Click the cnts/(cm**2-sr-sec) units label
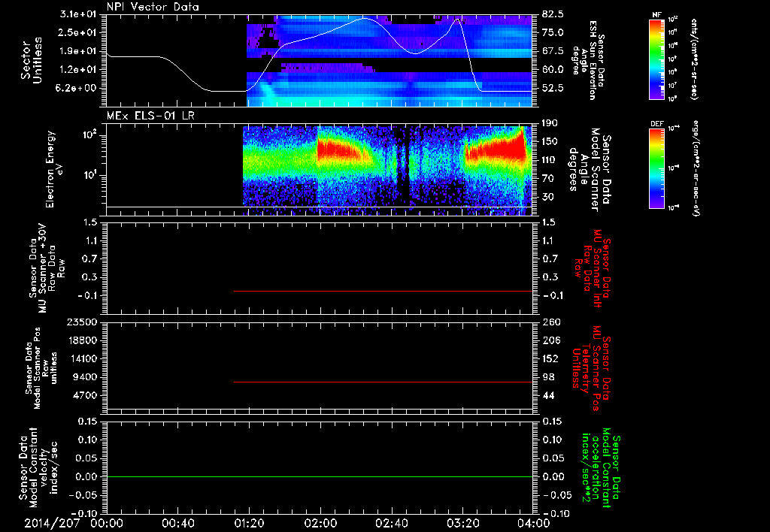Screen dimensions: 770x532 coord(694,59)
